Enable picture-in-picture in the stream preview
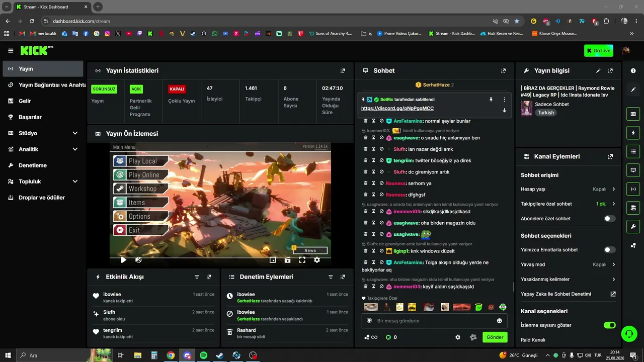 click(273, 260)
